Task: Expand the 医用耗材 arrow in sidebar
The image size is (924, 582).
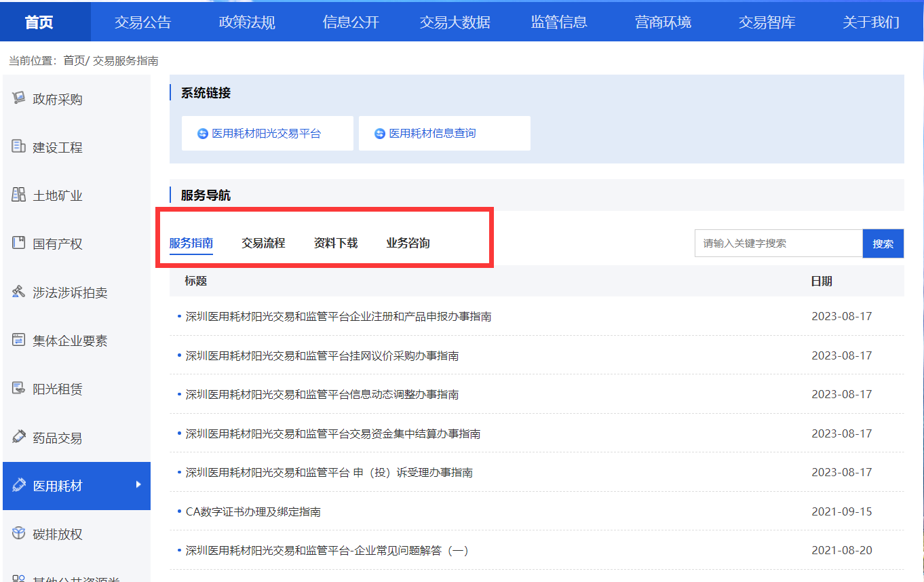Action: tap(138, 484)
